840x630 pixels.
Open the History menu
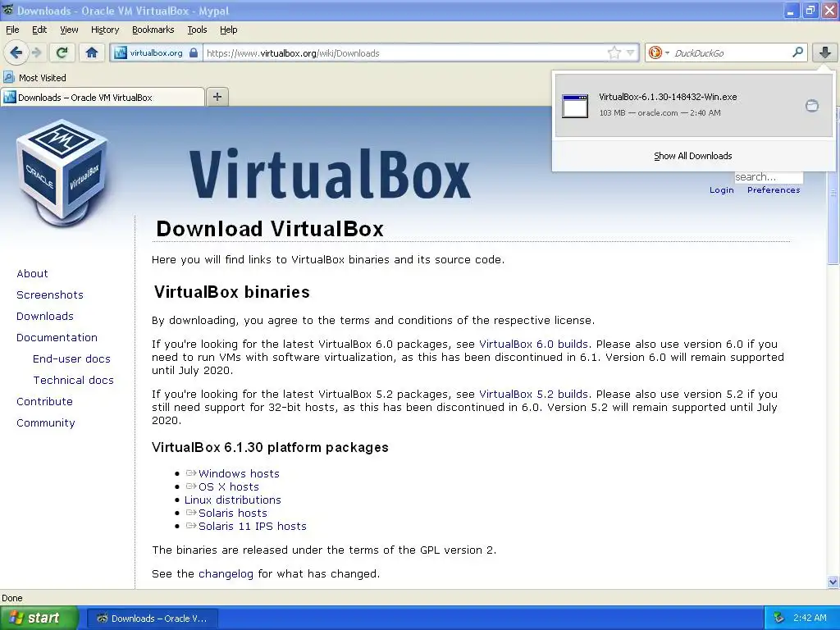point(104,30)
